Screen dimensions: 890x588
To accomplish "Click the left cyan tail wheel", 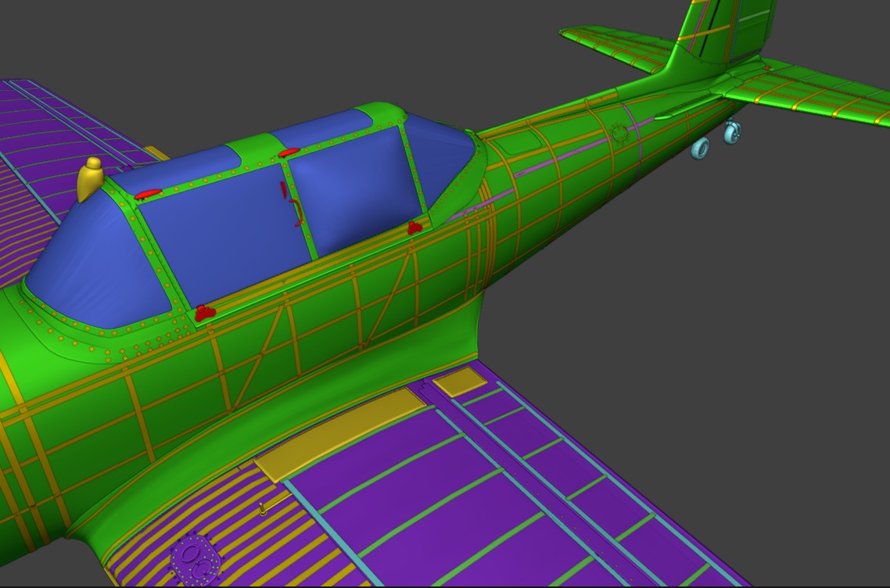I will click(x=700, y=148).
